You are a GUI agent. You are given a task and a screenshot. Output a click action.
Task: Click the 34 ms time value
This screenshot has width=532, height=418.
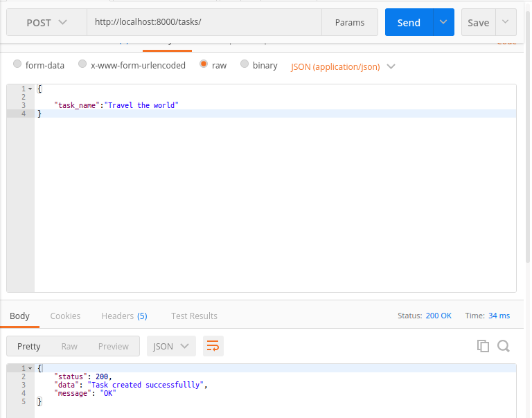(x=499, y=316)
